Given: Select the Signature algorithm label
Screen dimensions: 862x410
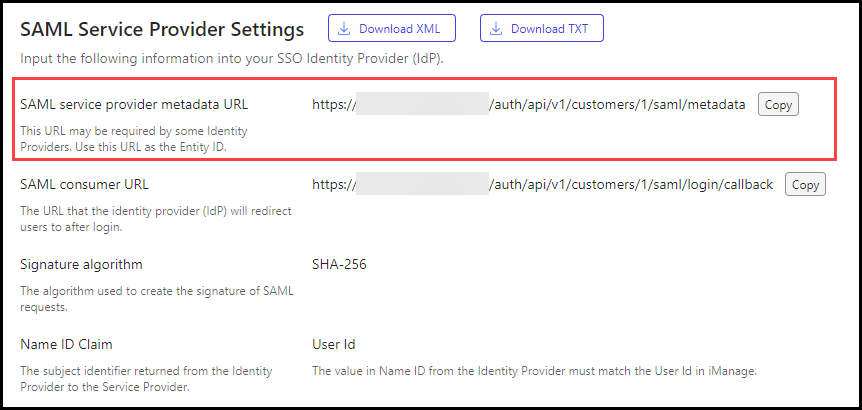Looking at the screenshot, I should click(x=81, y=265).
